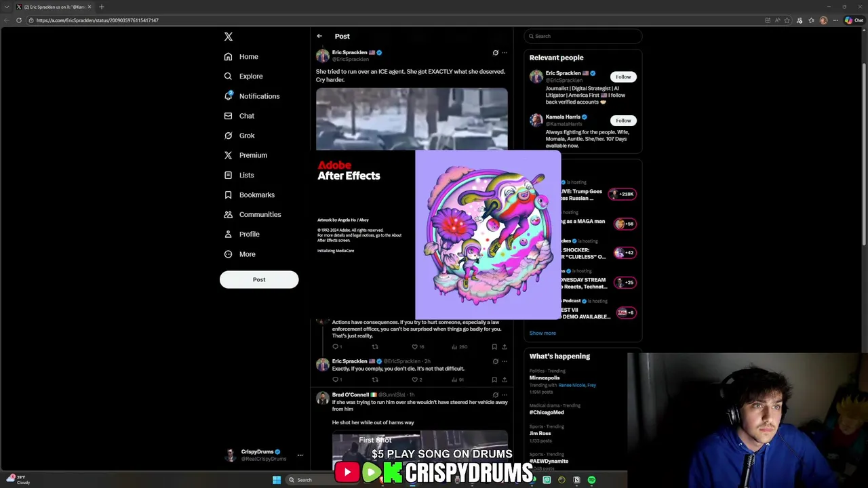Click the white Post button
The width and height of the screenshot is (868, 488).
point(259,279)
